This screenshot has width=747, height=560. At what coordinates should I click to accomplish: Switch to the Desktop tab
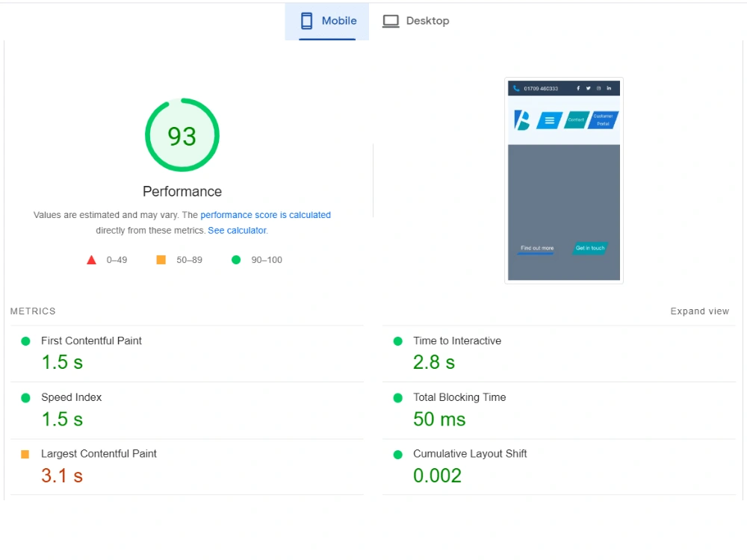(x=415, y=21)
